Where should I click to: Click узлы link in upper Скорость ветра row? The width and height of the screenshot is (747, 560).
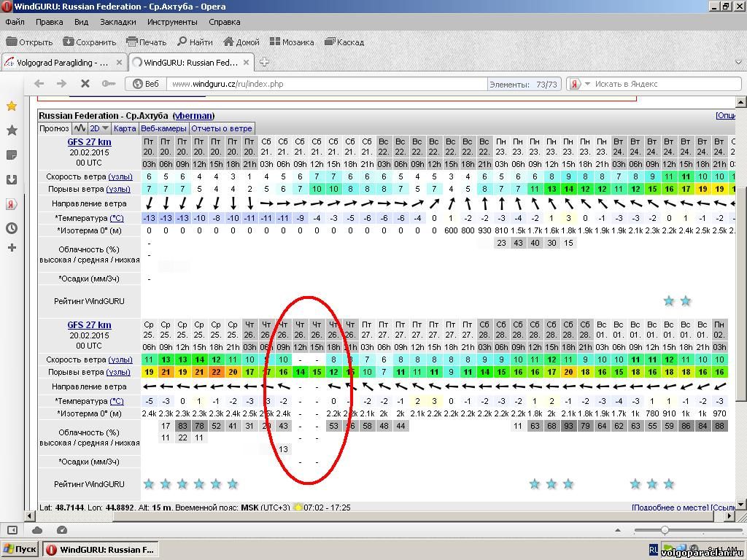pos(120,176)
